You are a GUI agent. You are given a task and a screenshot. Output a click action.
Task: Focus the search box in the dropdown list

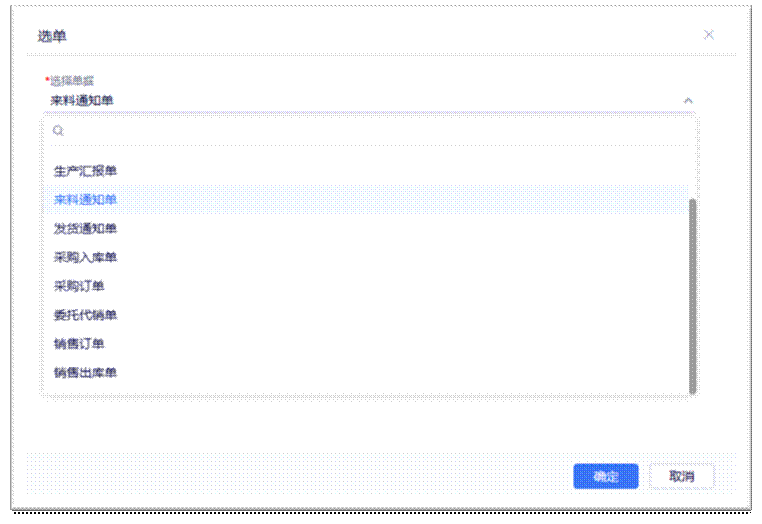(370, 130)
